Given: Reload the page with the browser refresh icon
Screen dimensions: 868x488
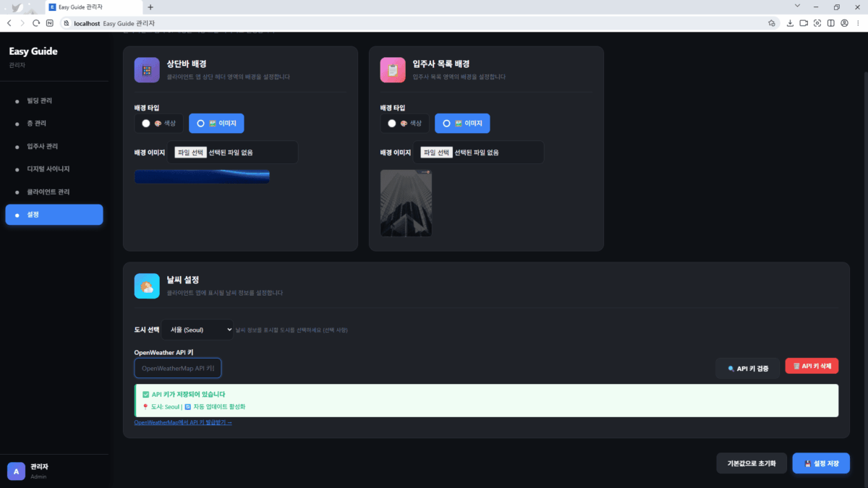Looking at the screenshot, I should pyautogui.click(x=35, y=23).
